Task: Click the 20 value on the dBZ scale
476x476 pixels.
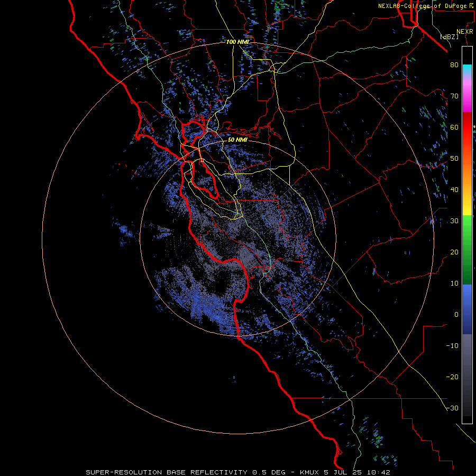Action: point(454,252)
